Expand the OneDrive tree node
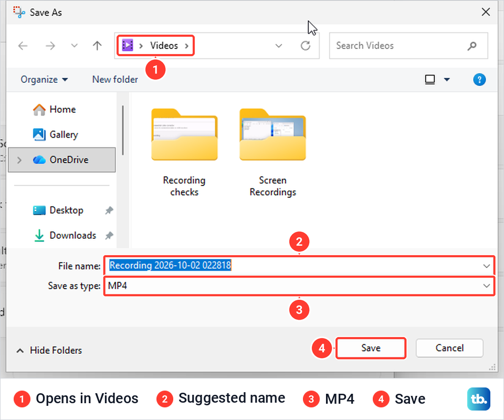This screenshot has width=504, height=420. tap(19, 160)
